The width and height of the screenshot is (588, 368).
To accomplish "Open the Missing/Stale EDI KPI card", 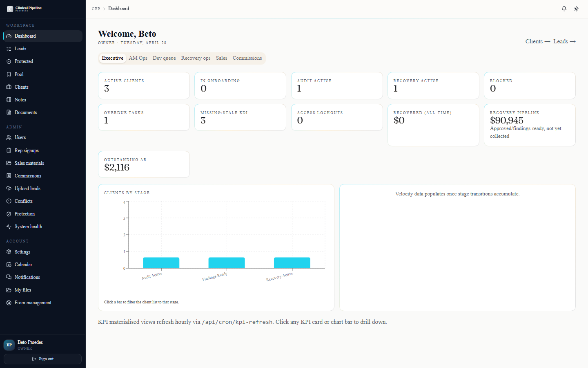I will coord(240,117).
